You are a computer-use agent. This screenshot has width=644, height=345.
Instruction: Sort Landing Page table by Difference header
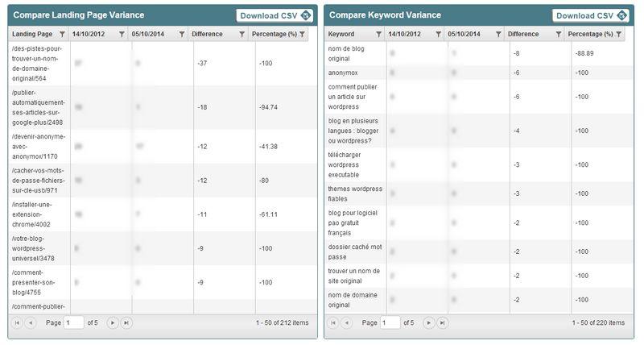pyautogui.click(x=207, y=34)
